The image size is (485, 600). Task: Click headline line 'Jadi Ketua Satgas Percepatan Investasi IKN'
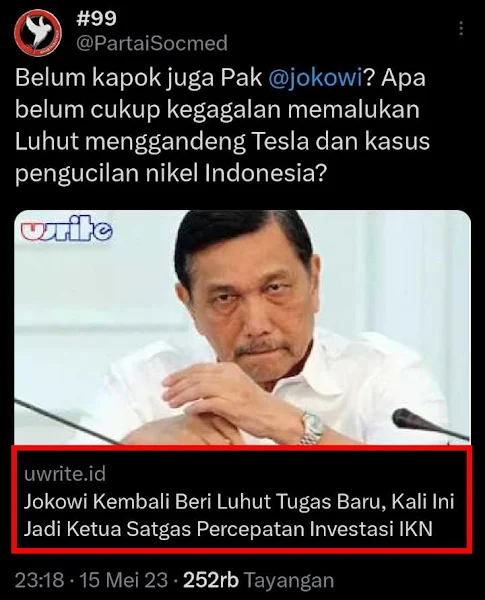[228, 529]
